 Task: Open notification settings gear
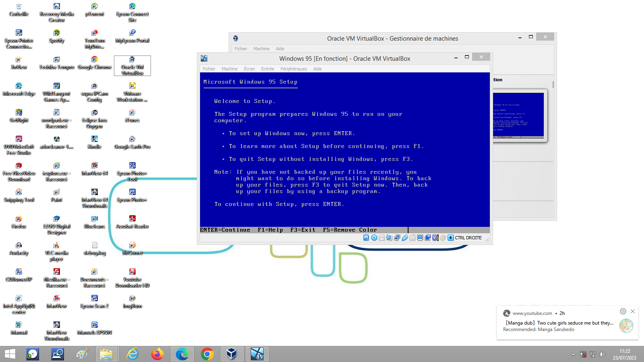tap(623, 311)
